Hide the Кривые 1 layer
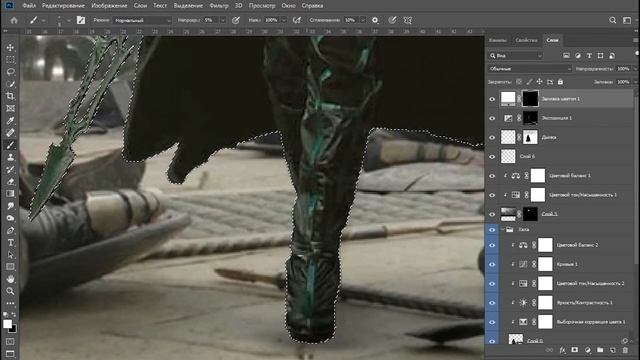The height and width of the screenshot is (360, 640). pyautogui.click(x=492, y=264)
